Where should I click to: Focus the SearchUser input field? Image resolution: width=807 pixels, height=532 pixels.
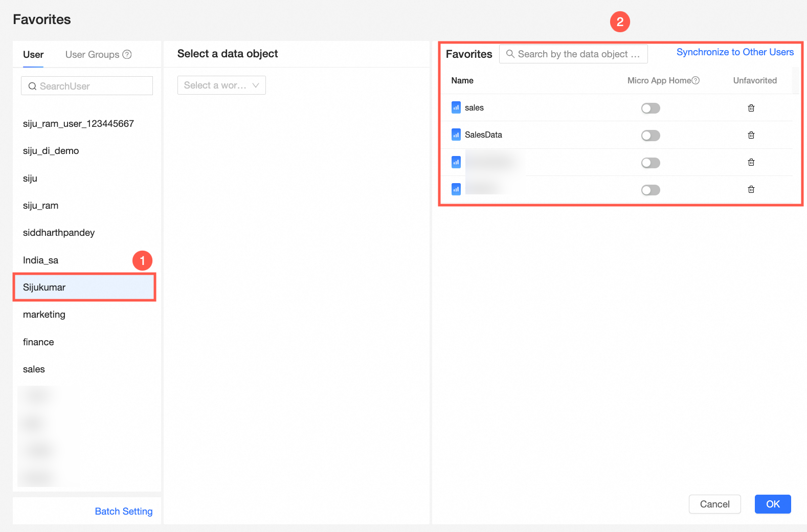(x=87, y=86)
